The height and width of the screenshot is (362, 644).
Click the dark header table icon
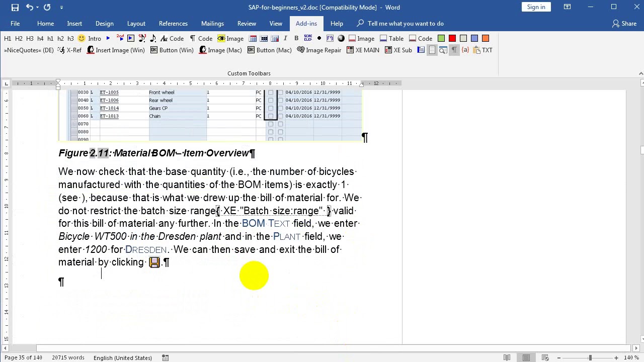tap(264, 39)
